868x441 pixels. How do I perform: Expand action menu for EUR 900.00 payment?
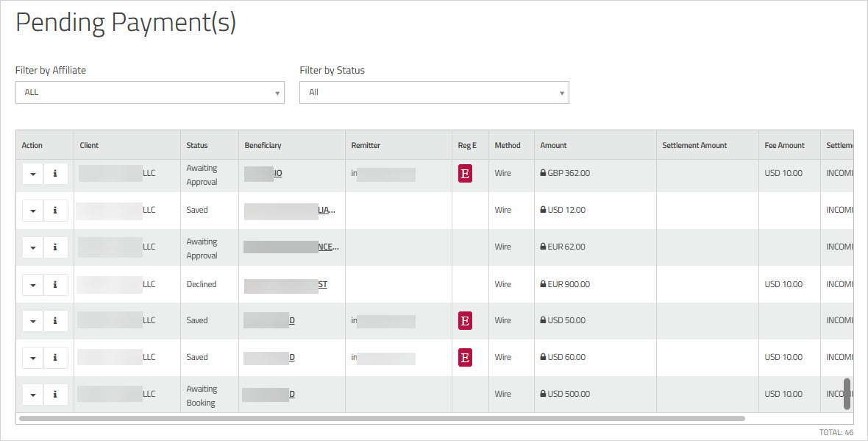coord(32,285)
